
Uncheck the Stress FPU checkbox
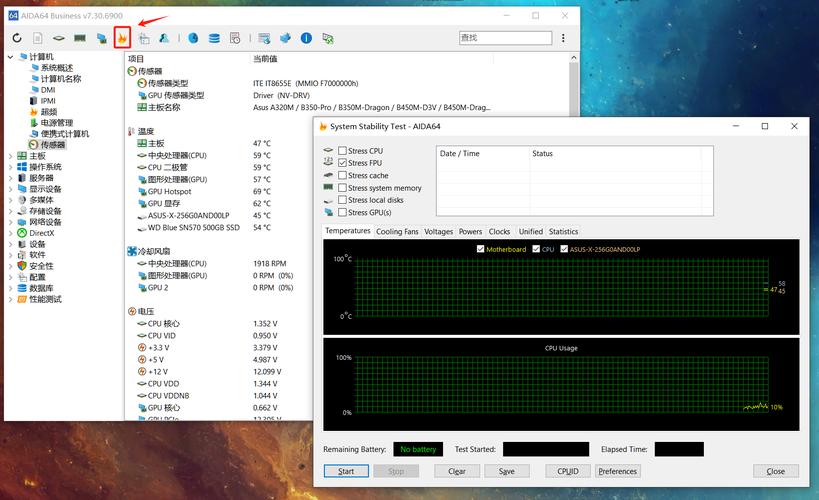(343, 163)
